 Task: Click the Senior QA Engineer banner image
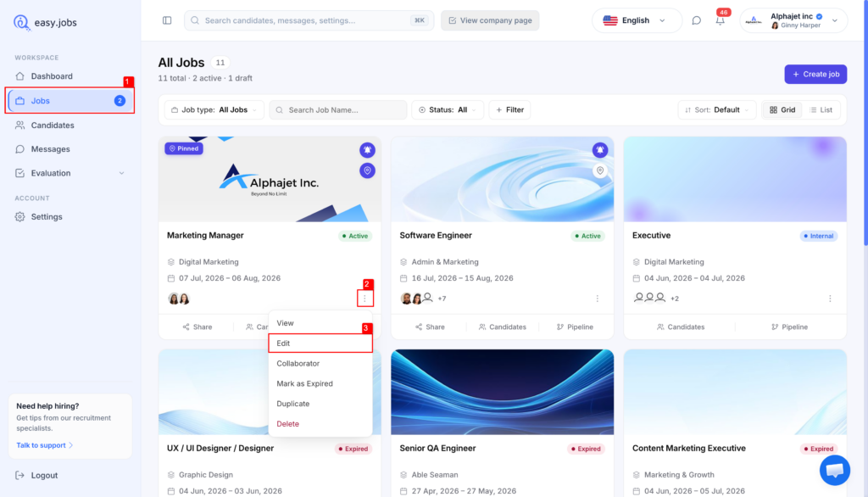502,392
